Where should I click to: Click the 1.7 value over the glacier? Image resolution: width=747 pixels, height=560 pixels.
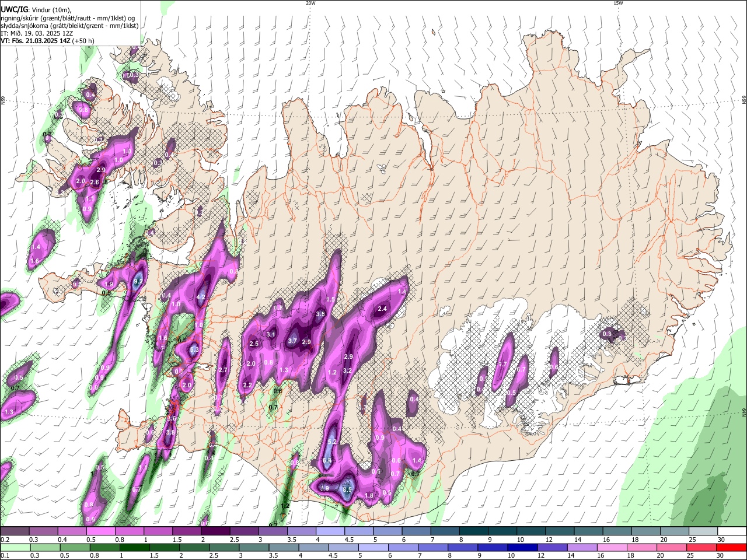(x=502, y=365)
